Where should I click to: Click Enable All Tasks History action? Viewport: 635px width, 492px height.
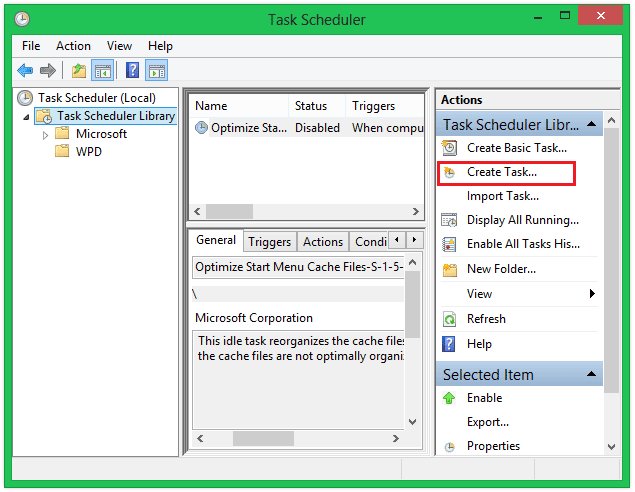point(523,244)
